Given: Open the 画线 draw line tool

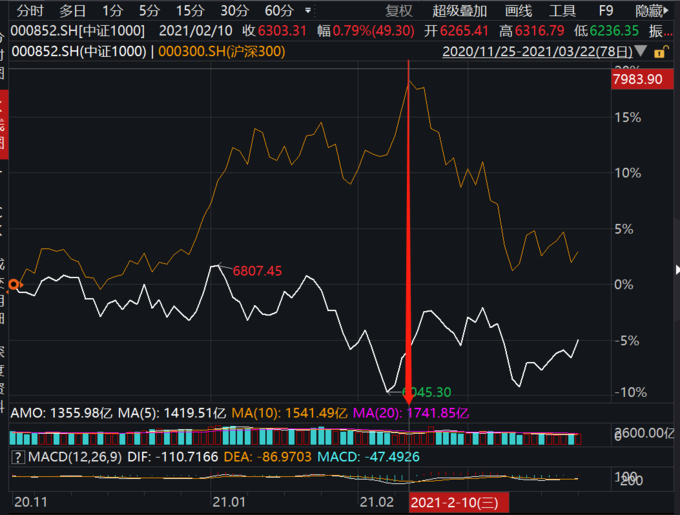Looking at the screenshot, I should 518,11.
